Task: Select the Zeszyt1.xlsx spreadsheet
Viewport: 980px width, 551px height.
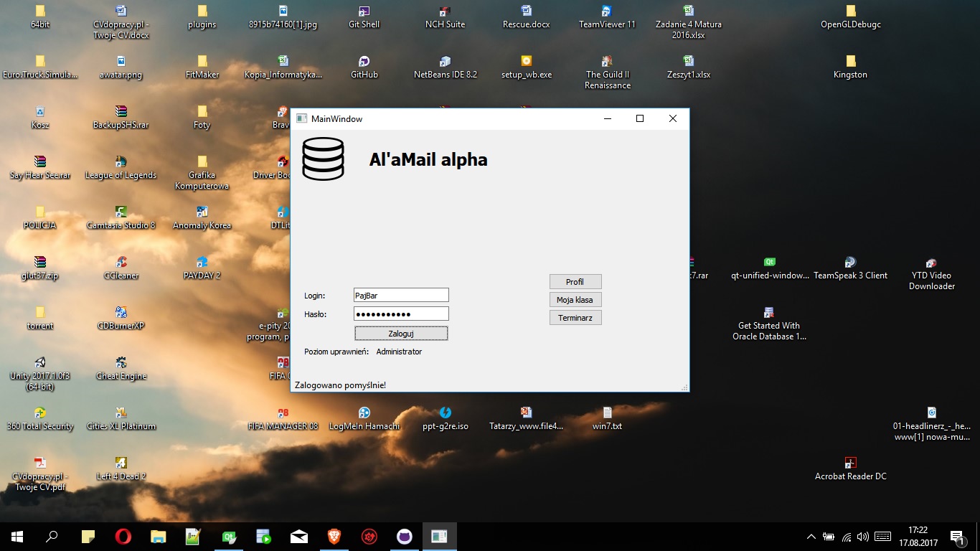Action: pos(689,67)
